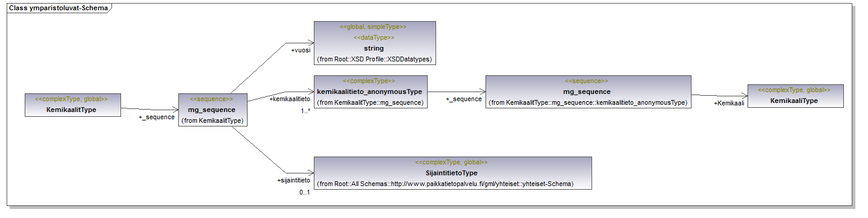Screen dimensions: 868x218
Task: Click the 1..* multiplicity label
Action: point(305,111)
